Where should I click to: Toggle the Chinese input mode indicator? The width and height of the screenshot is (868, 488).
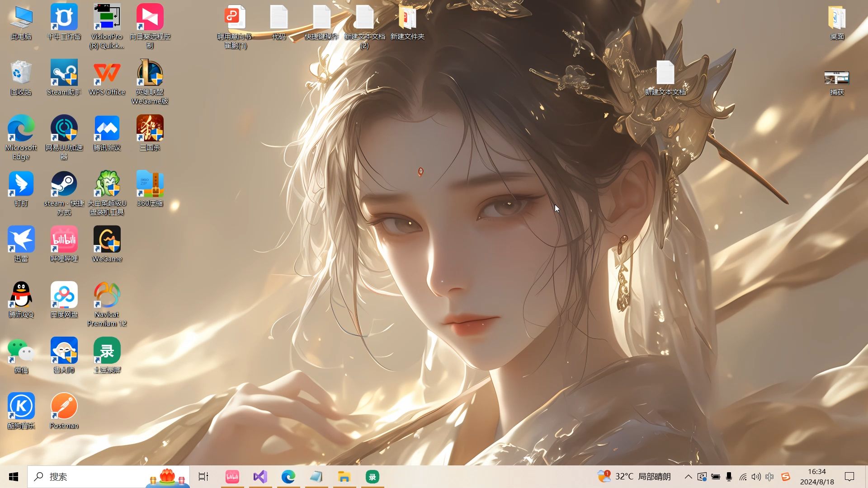point(769,477)
